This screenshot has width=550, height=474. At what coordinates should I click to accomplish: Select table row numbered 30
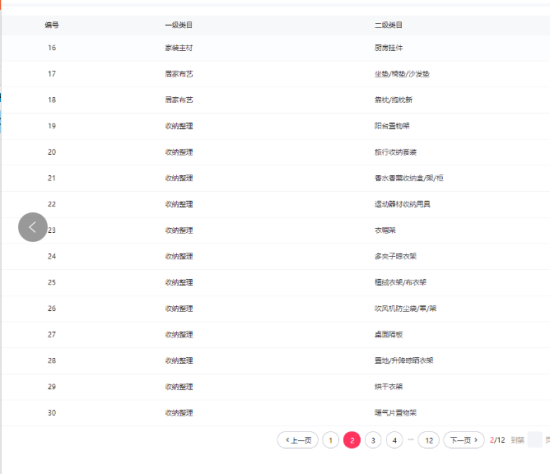pos(276,413)
